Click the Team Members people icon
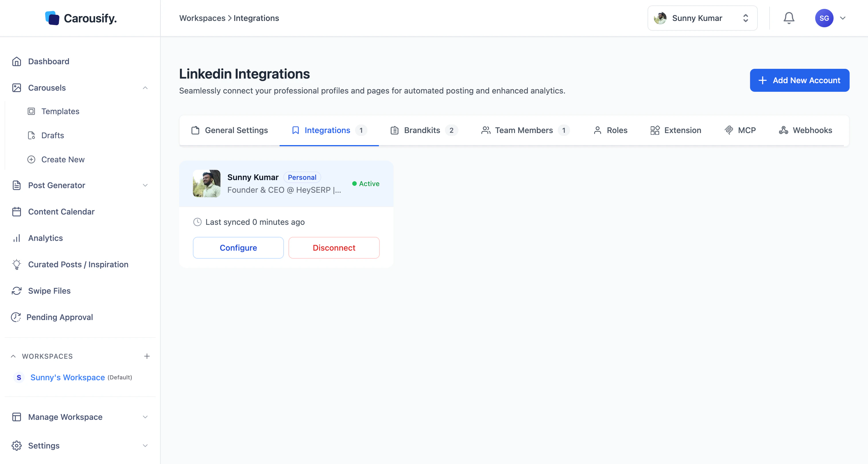The width and height of the screenshot is (868, 464). [486, 130]
